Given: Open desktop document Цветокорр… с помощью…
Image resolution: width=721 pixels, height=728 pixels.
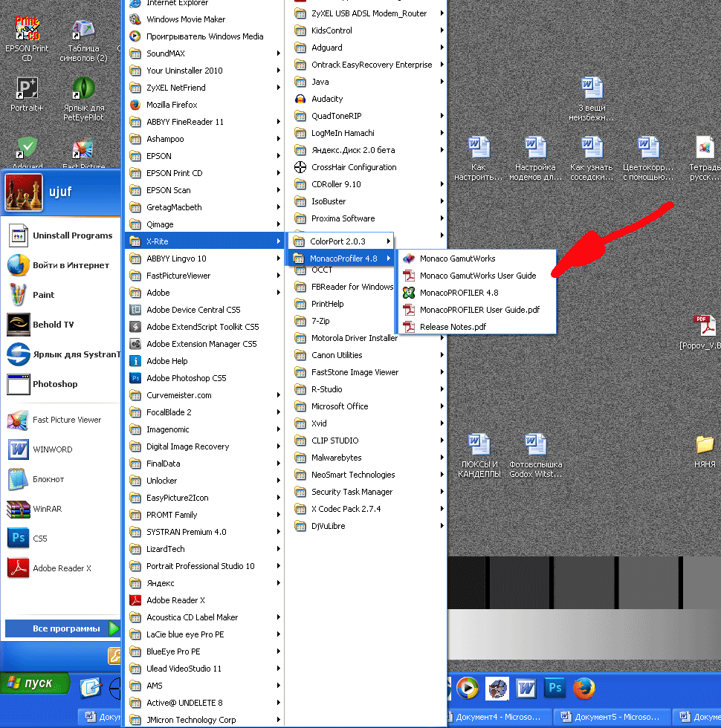Looking at the screenshot, I should (647, 158).
